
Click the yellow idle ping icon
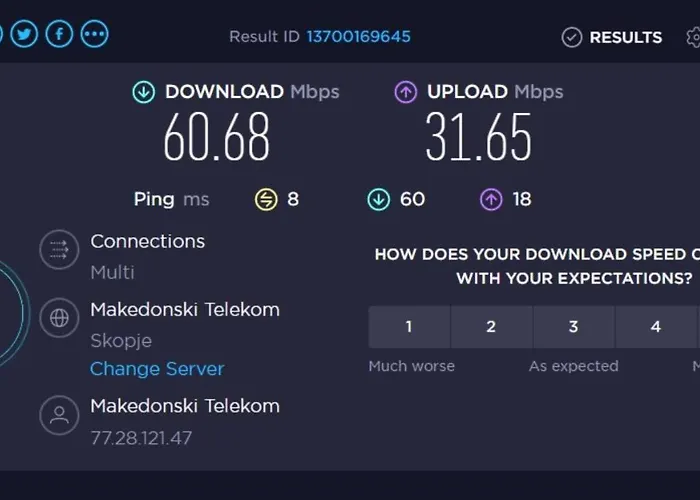tap(266, 199)
